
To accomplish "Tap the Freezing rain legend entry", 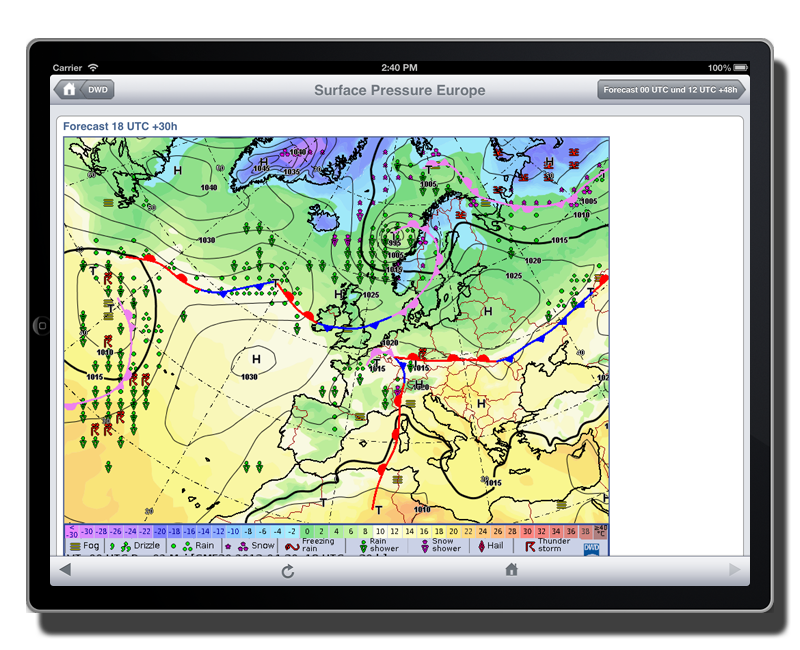I will tap(308, 546).
